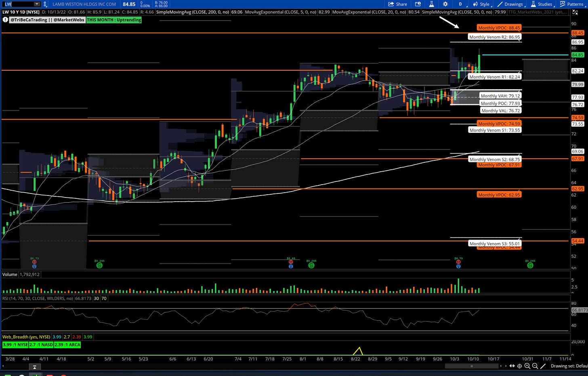Click the zoom in magnifier
The image size is (588, 376).
click(x=527, y=366)
